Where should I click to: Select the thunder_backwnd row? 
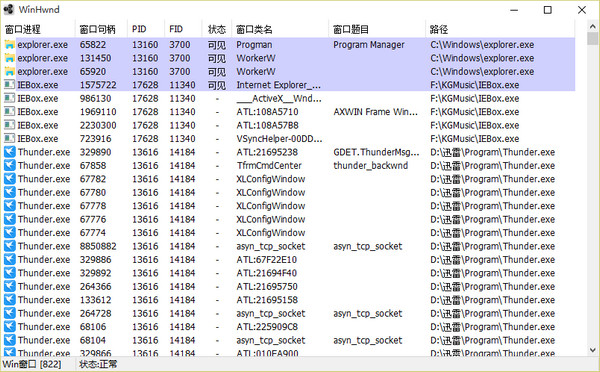pos(289,165)
